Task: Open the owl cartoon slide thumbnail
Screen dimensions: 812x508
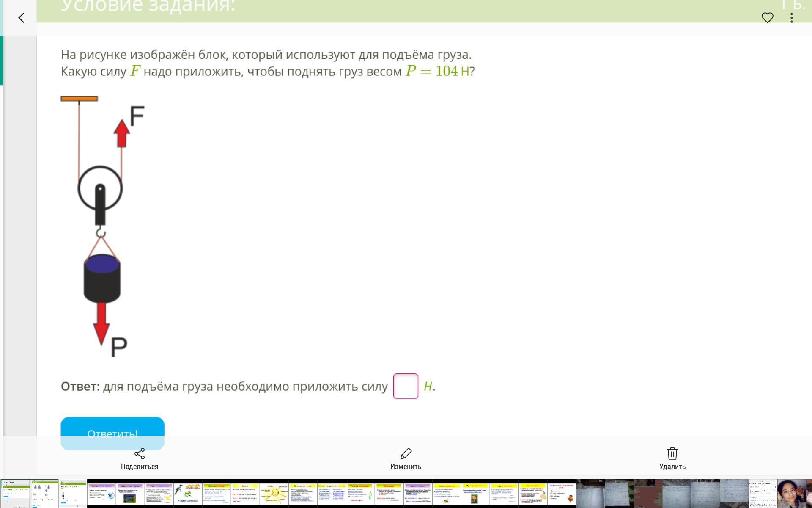Action: click(562, 494)
